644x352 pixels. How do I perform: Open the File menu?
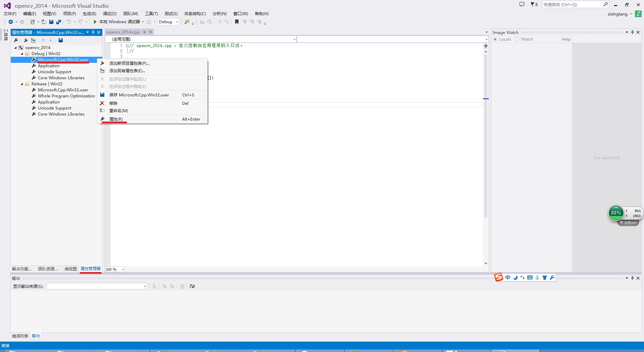10,14
